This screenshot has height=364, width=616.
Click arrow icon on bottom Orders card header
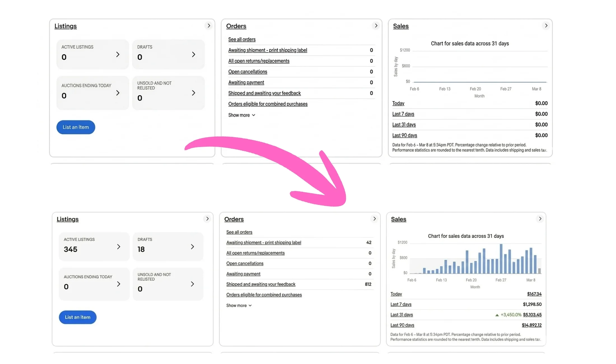click(374, 219)
